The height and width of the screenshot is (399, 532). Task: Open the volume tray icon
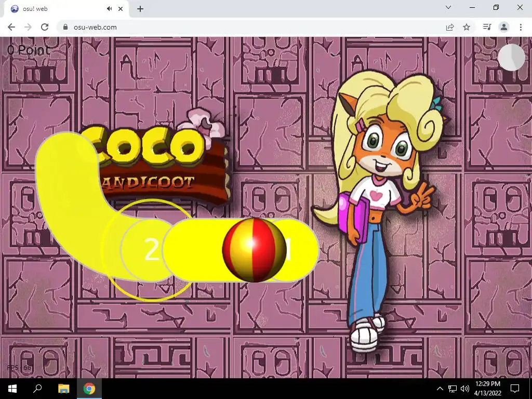click(x=465, y=389)
